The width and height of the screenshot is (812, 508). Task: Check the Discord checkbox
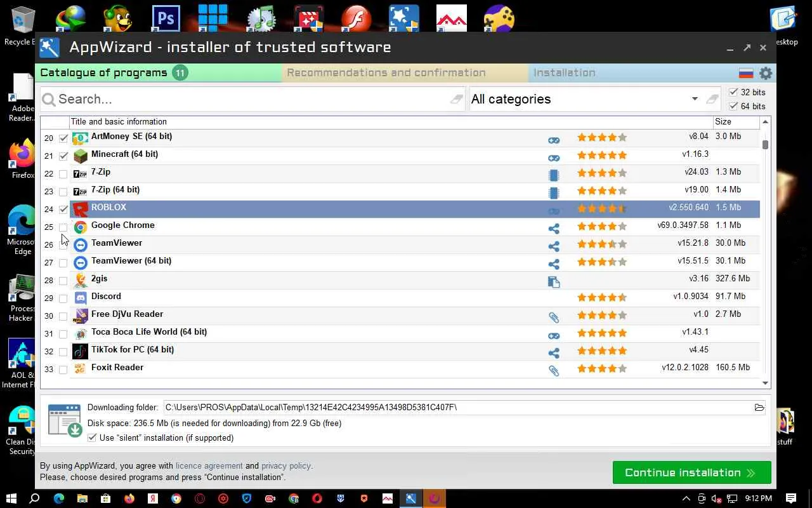point(63,298)
